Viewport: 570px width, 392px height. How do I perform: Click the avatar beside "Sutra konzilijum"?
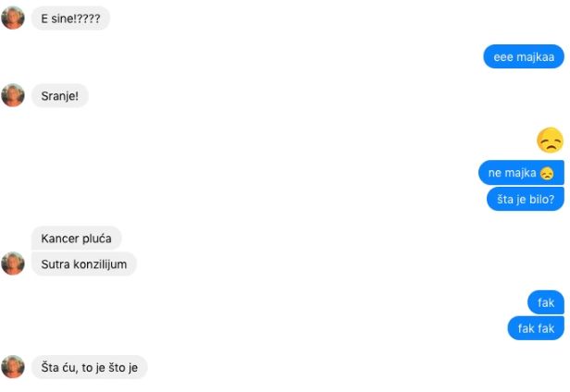pyautogui.click(x=13, y=263)
